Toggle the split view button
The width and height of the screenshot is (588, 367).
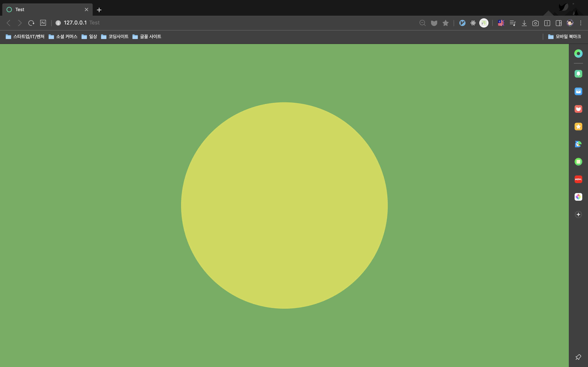click(x=547, y=23)
